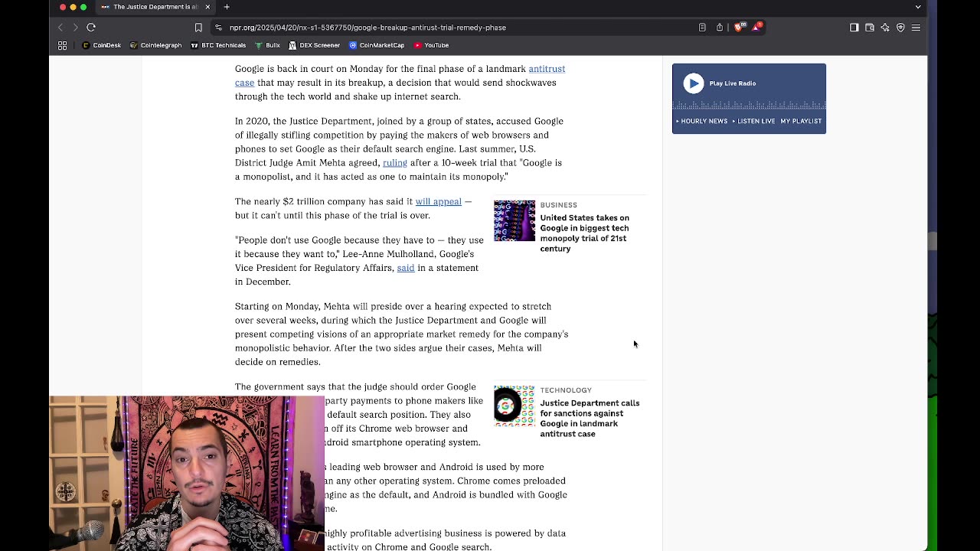This screenshot has height=551, width=980.
Task: Open the browser hamburger menu
Action: point(916,28)
